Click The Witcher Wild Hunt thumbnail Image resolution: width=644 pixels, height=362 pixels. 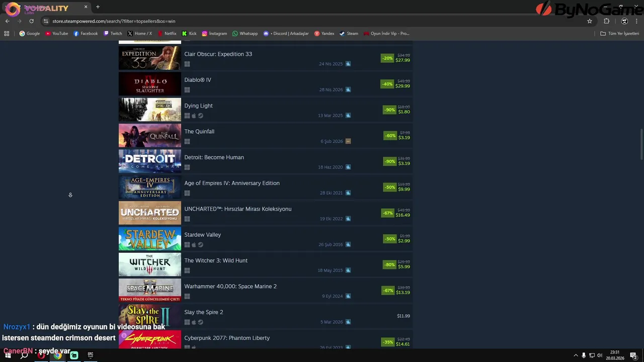[x=150, y=264]
